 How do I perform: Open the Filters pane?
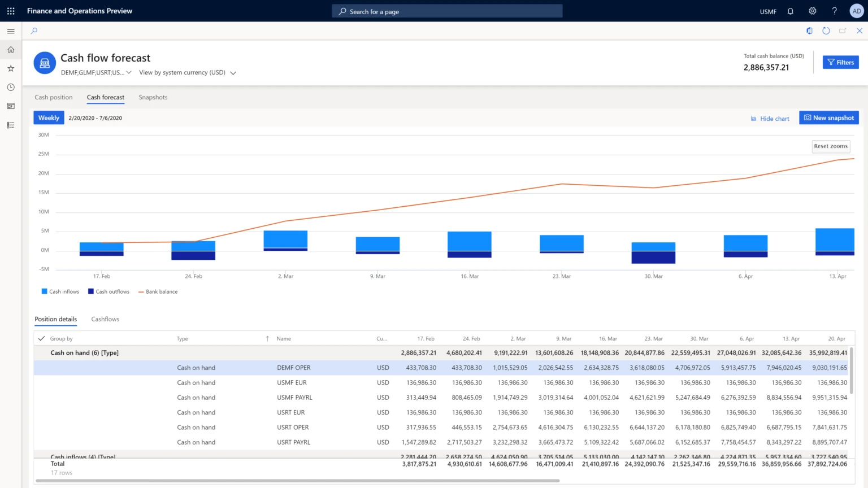840,62
